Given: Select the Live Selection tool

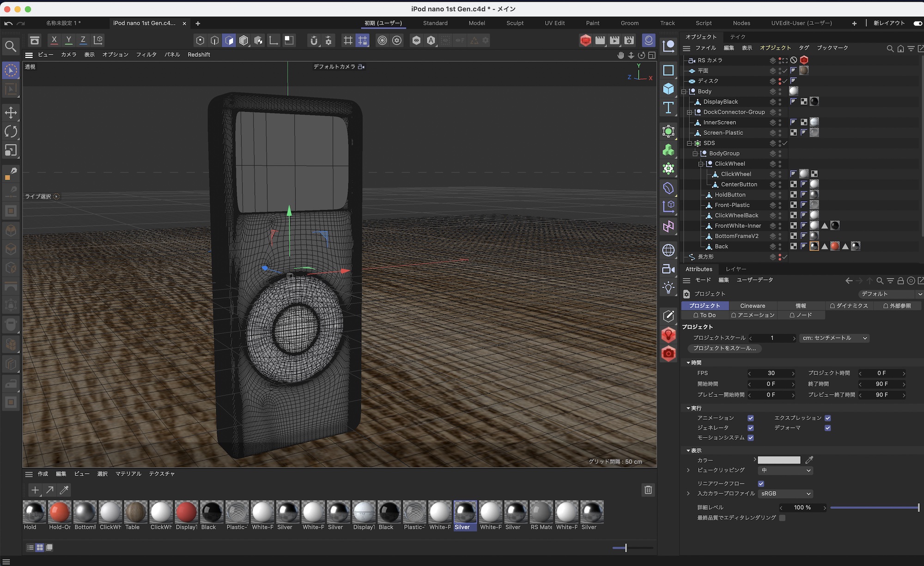Looking at the screenshot, I should 11,70.
